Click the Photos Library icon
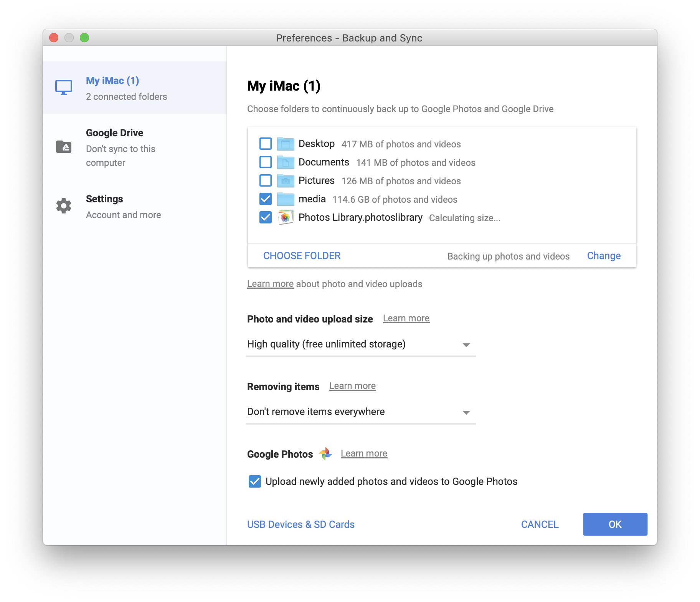Image resolution: width=700 pixels, height=602 pixels. coord(286,218)
